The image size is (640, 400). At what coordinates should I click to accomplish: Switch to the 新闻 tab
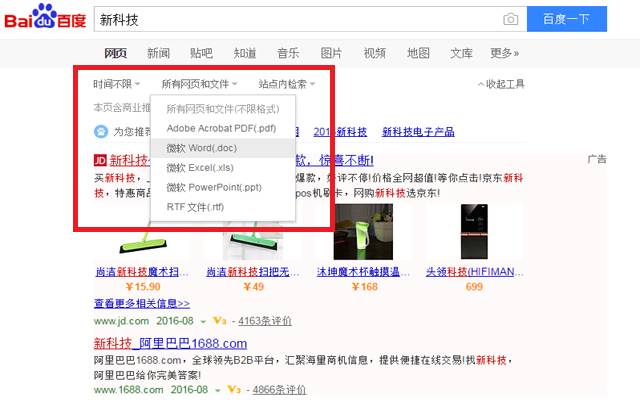[158, 53]
